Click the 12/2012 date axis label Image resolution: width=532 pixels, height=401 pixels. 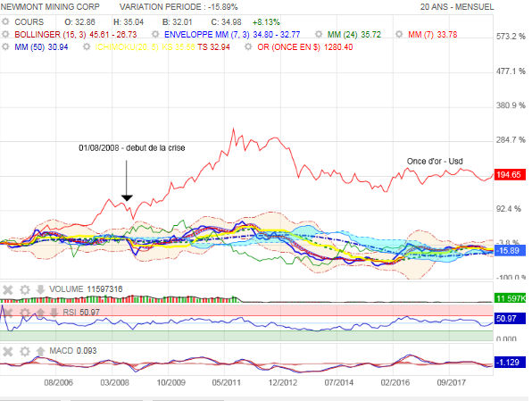(x=283, y=383)
